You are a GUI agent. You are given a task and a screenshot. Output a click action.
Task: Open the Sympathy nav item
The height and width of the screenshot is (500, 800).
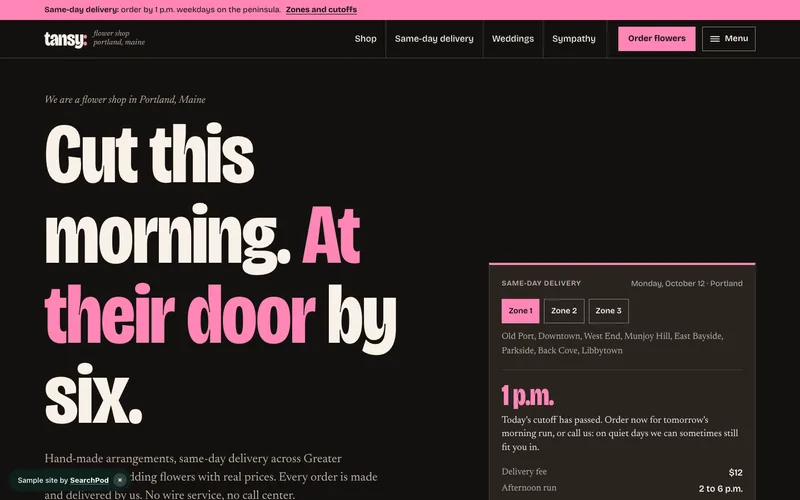574,39
